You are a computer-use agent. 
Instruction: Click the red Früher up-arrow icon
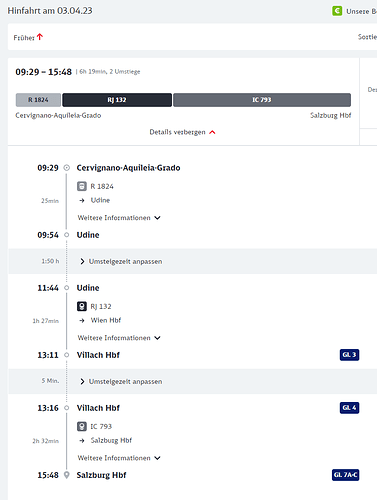[x=40, y=37]
